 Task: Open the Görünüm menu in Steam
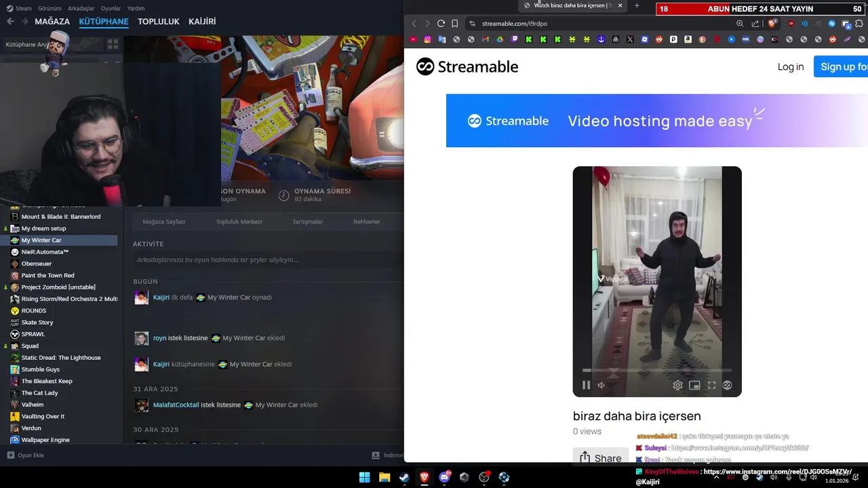coord(50,8)
